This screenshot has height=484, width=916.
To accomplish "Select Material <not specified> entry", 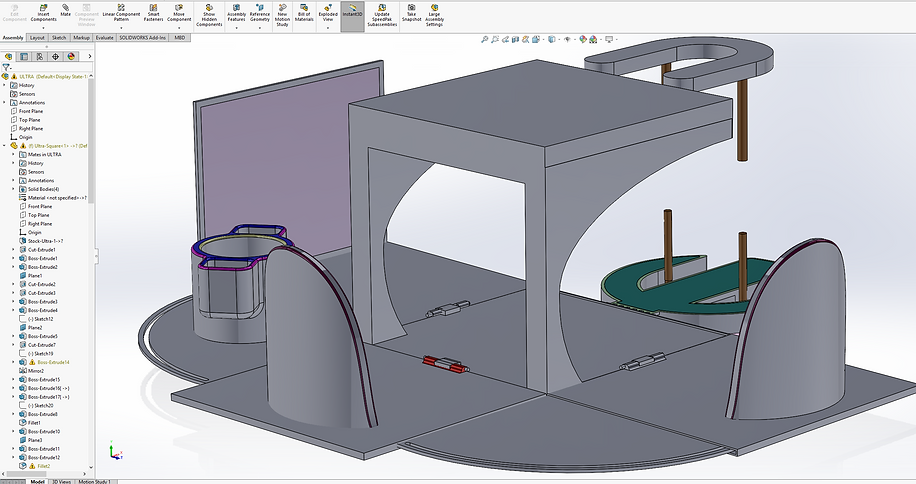I will 53,198.
